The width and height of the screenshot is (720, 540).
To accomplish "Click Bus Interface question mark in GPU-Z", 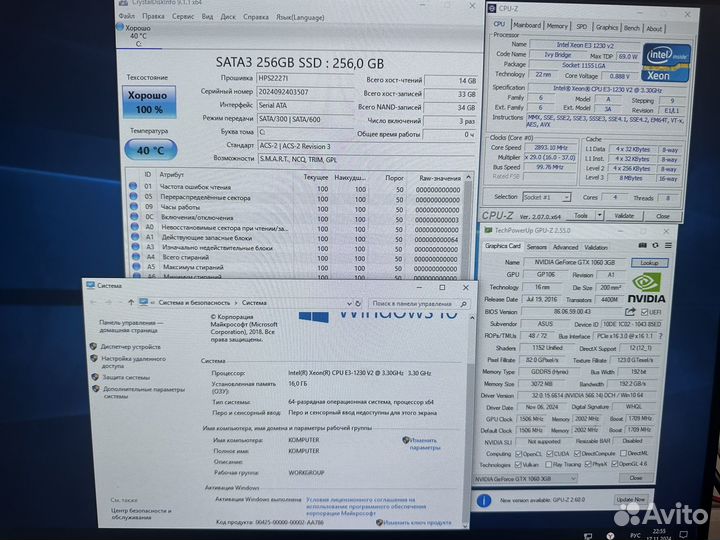I will coord(661,336).
